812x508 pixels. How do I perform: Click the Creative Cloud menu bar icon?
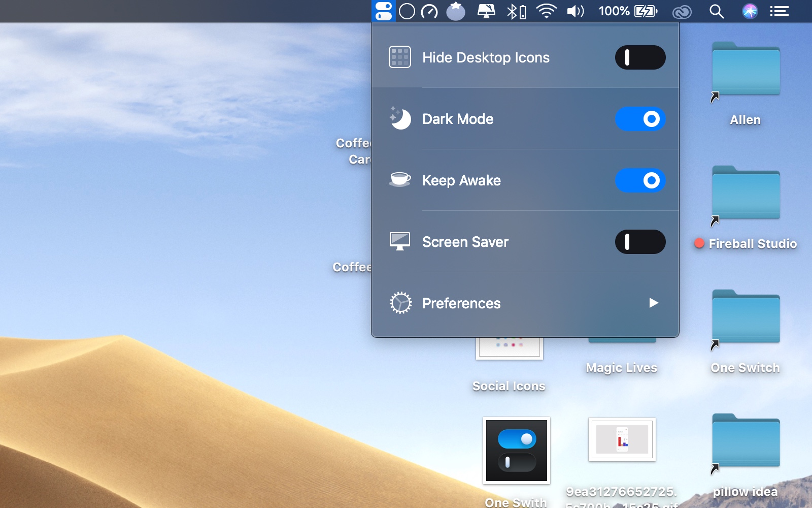click(682, 12)
